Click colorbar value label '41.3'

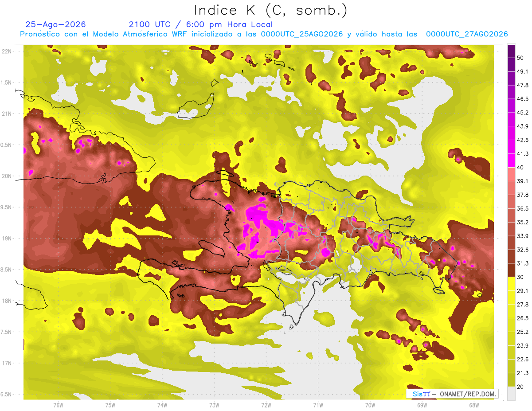(x=522, y=154)
